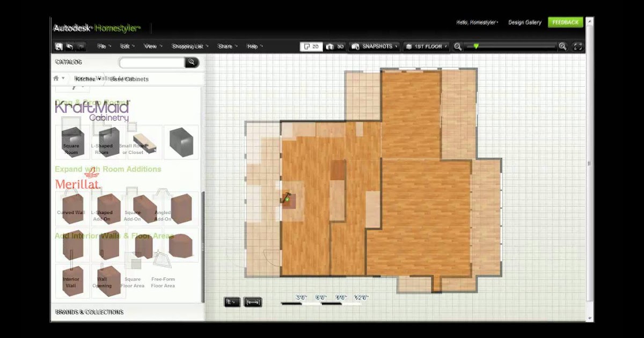
Task: Click the catalog home icon
Action: coord(56,78)
